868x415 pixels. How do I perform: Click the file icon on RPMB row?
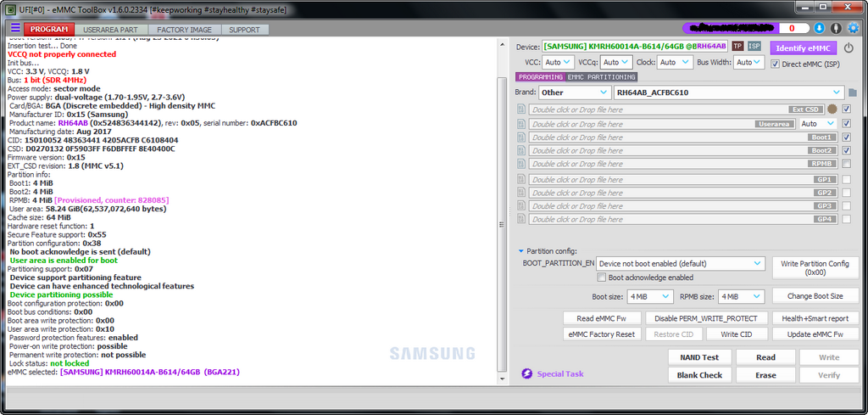pyautogui.click(x=520, y=164)
